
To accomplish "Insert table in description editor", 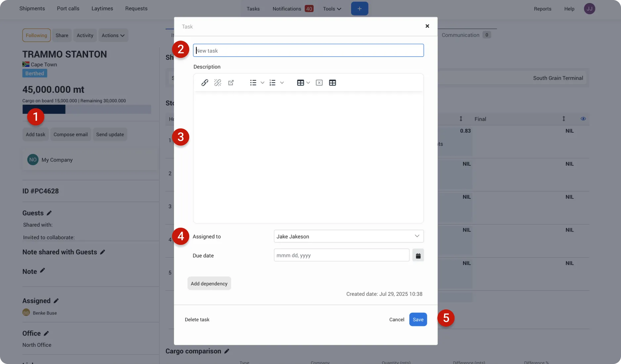I will [300, 83].
